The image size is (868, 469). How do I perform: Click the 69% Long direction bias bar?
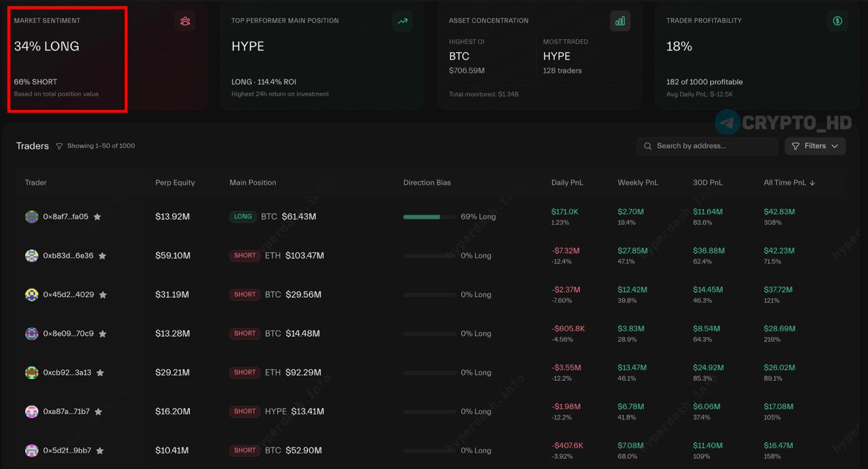pos(430,217)
